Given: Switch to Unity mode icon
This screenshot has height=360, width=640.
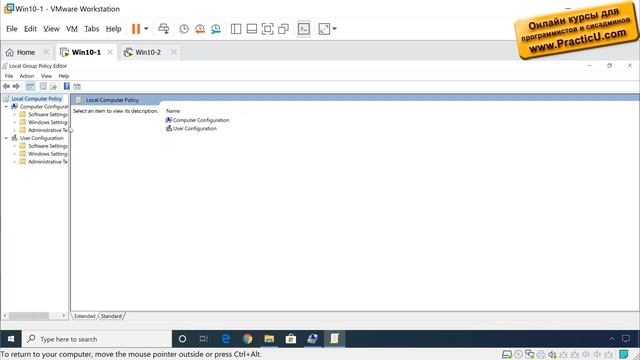Looking at the screenshot, I should [283, 29].
